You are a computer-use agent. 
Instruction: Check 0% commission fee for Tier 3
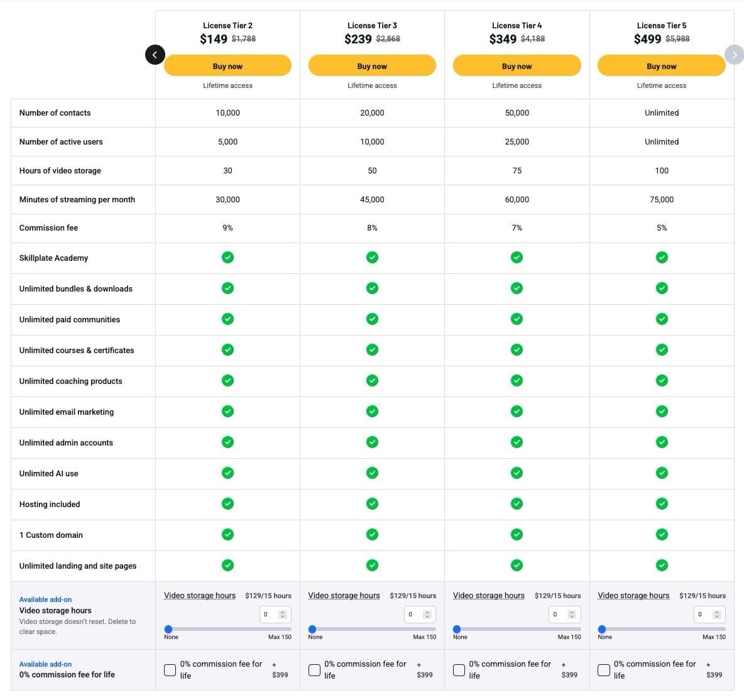click(315, 670)
